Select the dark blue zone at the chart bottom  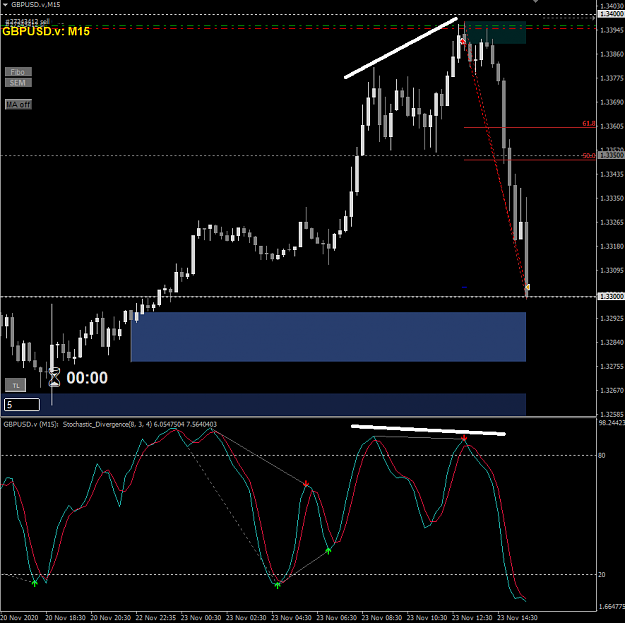pyautogui.click(x=263, y=404)
